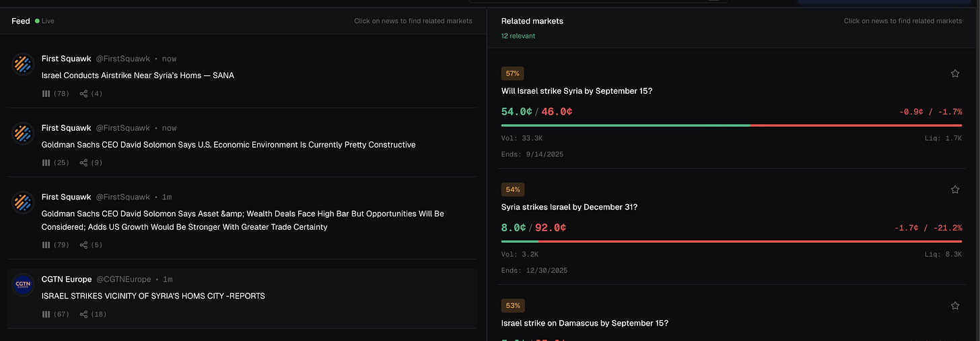Click the 54.0¢ yes price
The width and height of the screenshot is (980, 341).
coord(517,111)
